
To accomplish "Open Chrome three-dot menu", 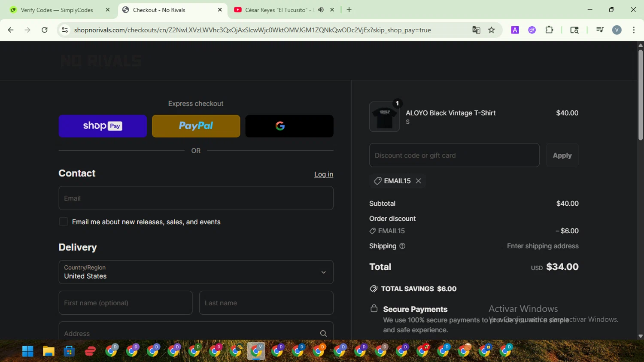I will point(634,30).
